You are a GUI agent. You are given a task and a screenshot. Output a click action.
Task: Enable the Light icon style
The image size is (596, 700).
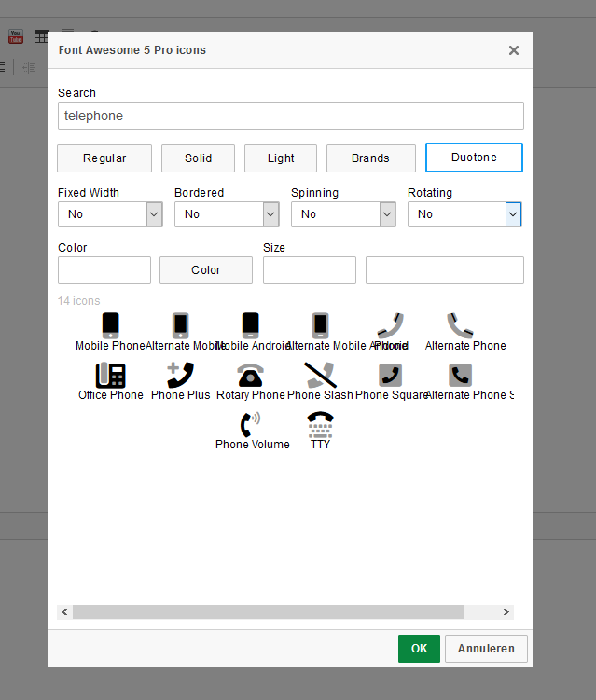(281, 158)
